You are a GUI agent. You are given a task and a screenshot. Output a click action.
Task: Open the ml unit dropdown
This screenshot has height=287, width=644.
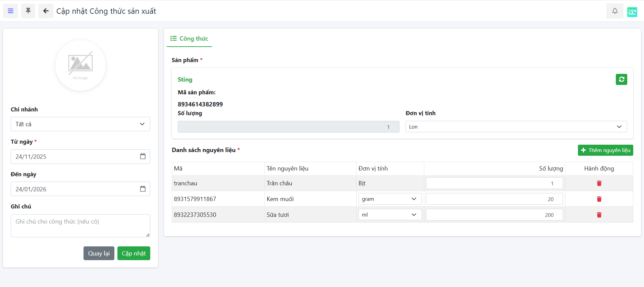[x=390, y=215]
